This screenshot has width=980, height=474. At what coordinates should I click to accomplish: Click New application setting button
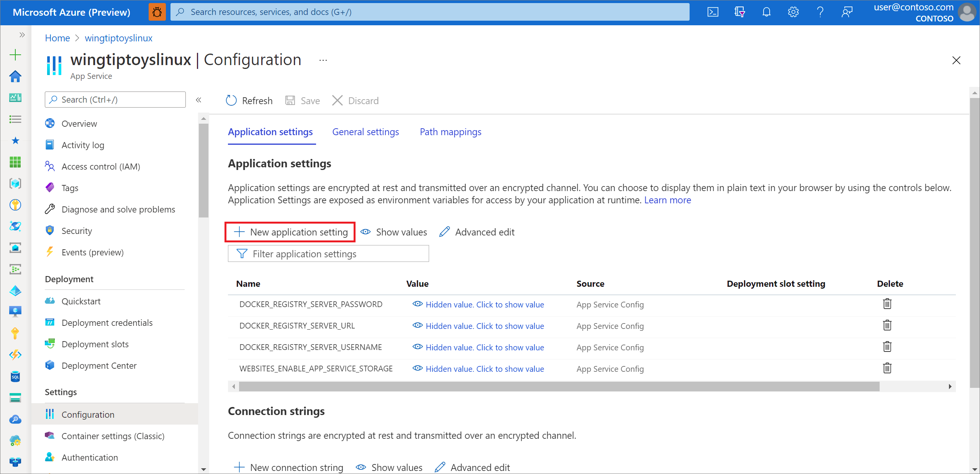click(291, 232)
